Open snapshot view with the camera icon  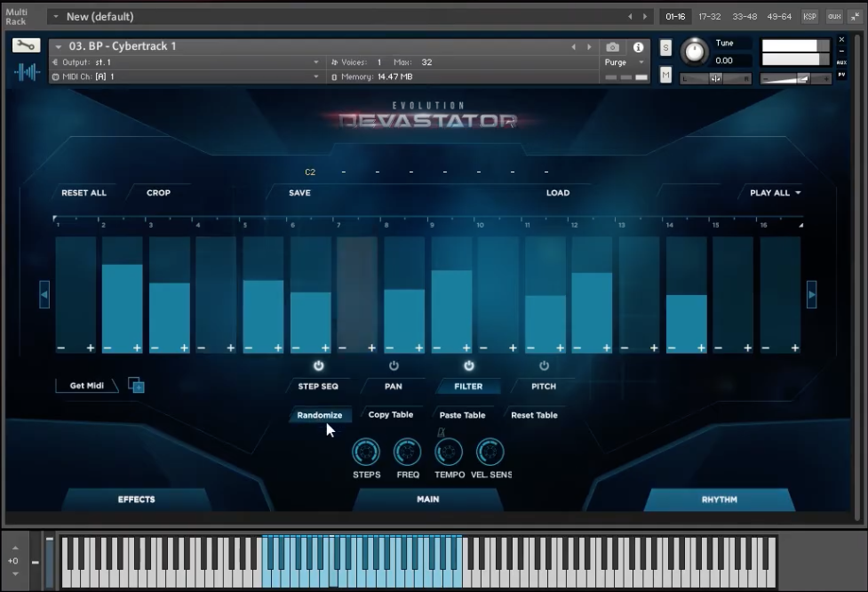(612, 47)
